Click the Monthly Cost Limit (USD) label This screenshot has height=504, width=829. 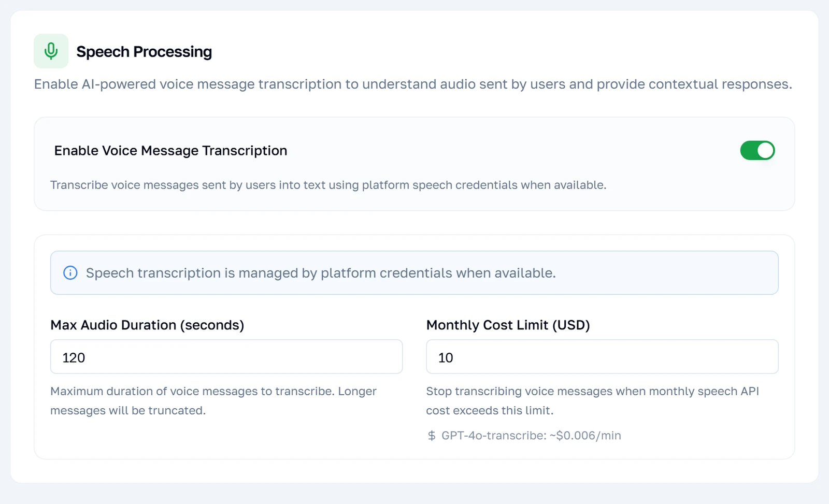point(508,325)
